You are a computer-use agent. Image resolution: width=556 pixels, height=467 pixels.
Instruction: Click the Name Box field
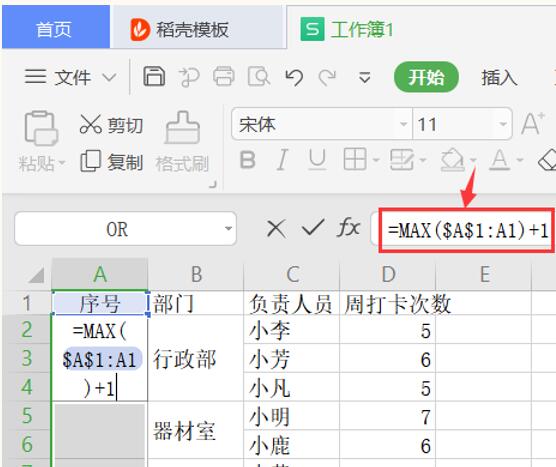126,229
